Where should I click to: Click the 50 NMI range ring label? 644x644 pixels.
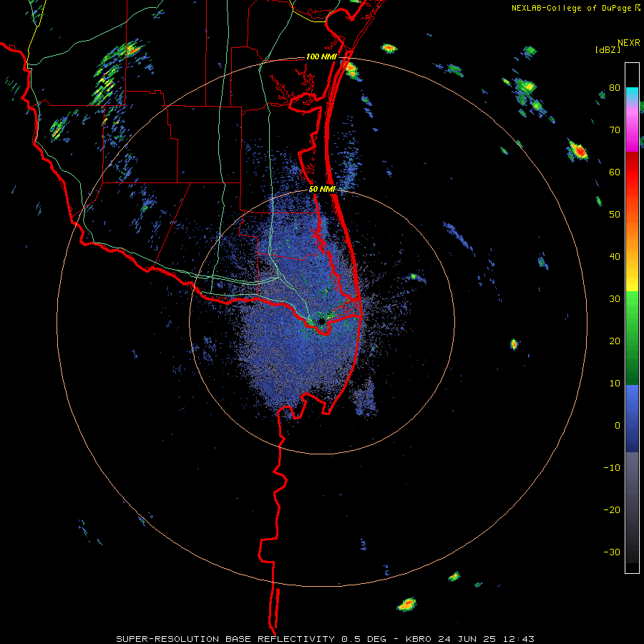click(x=322, y=190)
